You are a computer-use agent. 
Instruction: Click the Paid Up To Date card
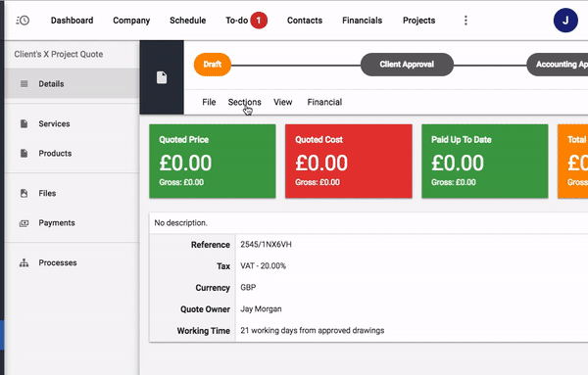pyautogui.click(x=485, y=162)
